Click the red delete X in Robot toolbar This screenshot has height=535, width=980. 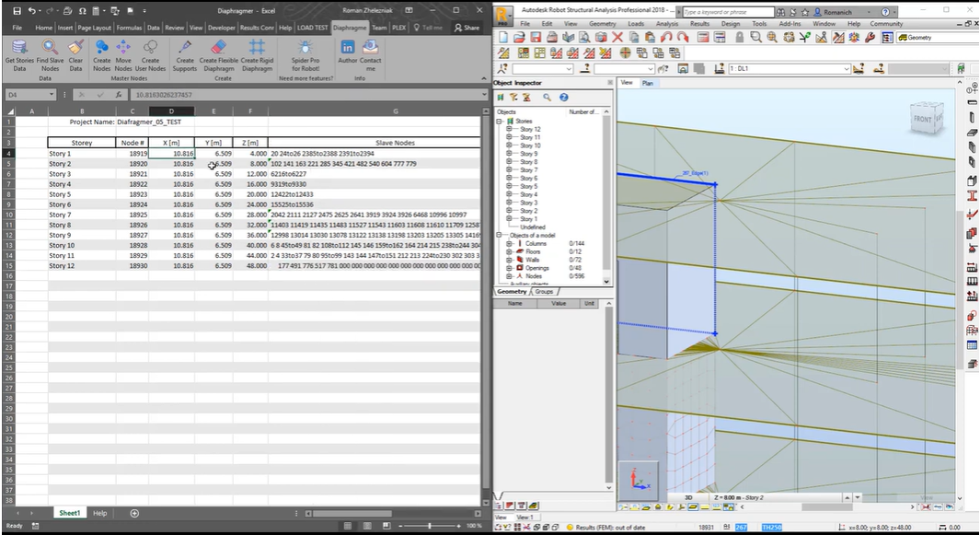pos(617,38)
